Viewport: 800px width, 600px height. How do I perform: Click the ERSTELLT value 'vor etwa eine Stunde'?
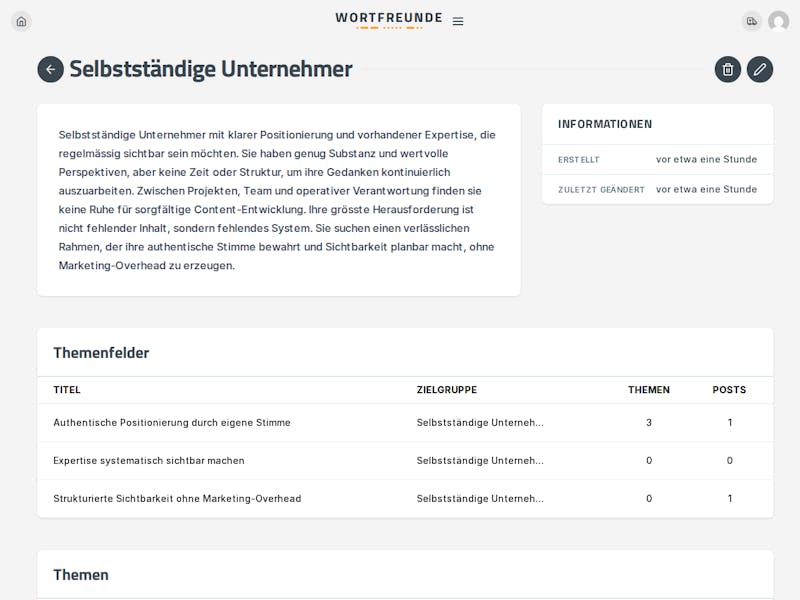click(706, 159)
